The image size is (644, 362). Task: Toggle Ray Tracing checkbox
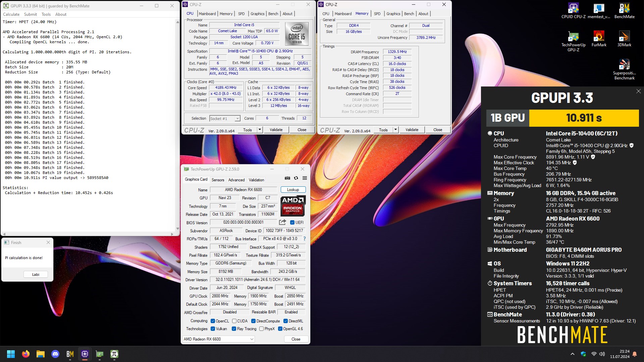(234, 329)
